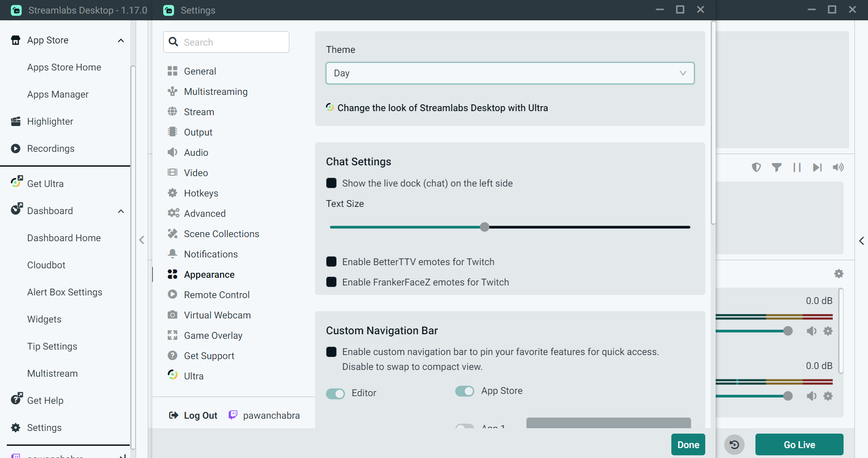Toggle Enable custom navigation bar checkbox
The height and width of the screenshot is (458, 868).
331,352
